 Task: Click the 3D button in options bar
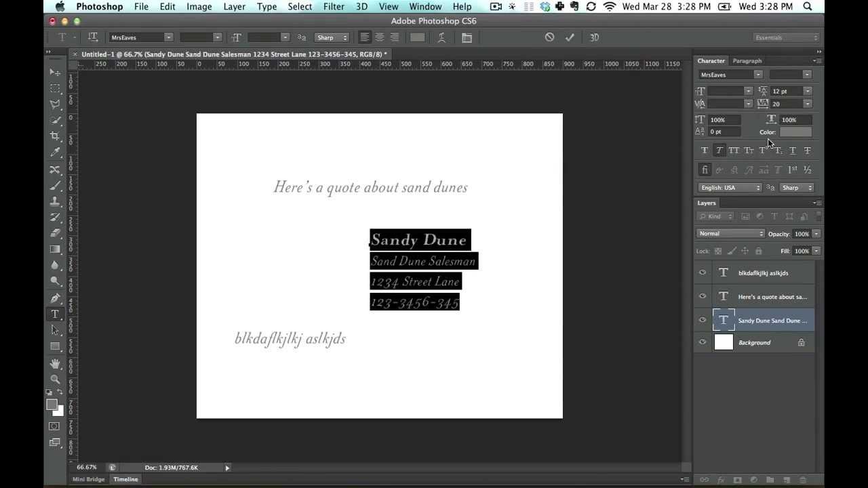[594, 37]
